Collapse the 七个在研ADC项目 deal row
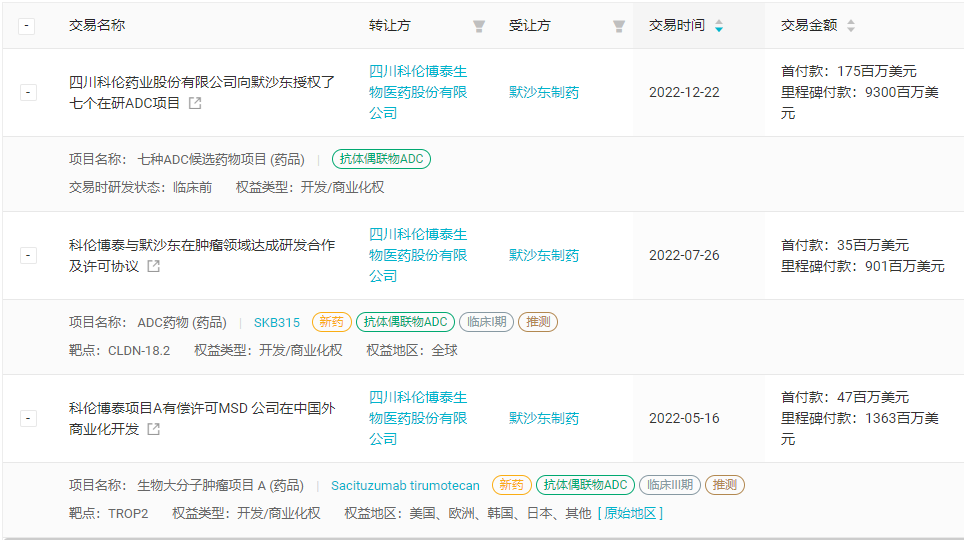The height and width of the screenshot is (540, 964). tap(28, 92)
